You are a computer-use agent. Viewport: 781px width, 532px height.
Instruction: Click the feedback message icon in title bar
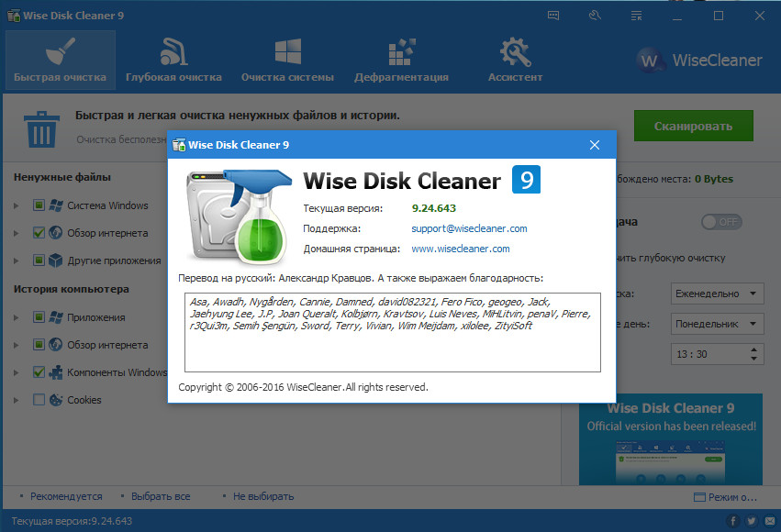(x=553, y=16)
